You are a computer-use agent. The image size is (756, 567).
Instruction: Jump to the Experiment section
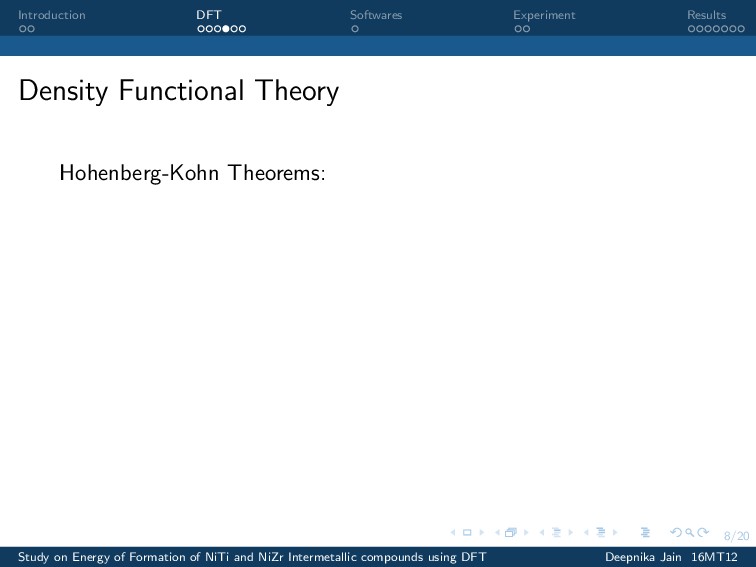tap(544, 15)
